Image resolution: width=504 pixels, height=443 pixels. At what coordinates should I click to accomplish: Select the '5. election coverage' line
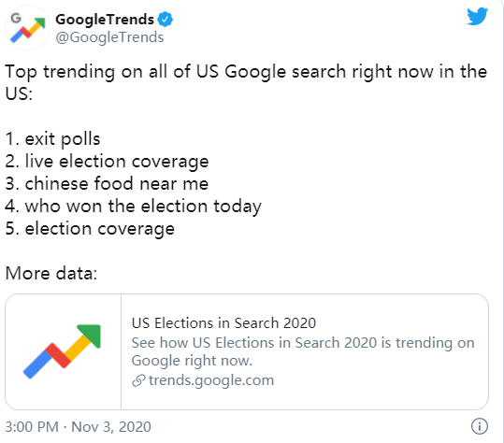pos(90,229)
